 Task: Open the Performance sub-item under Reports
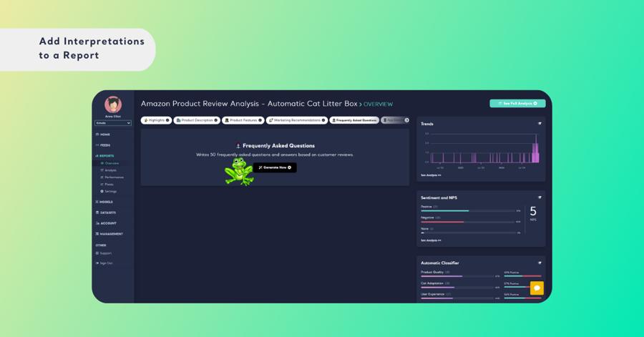112,177
